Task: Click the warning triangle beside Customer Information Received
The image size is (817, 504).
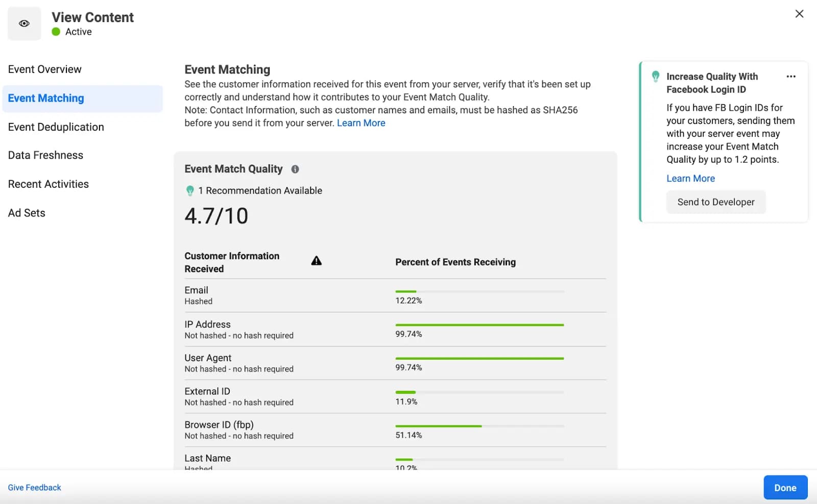Action: pos(317,261)
